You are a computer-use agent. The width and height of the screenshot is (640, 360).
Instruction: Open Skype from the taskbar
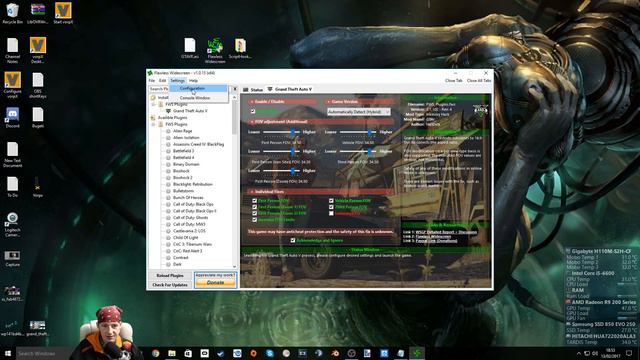click(270, 353)
